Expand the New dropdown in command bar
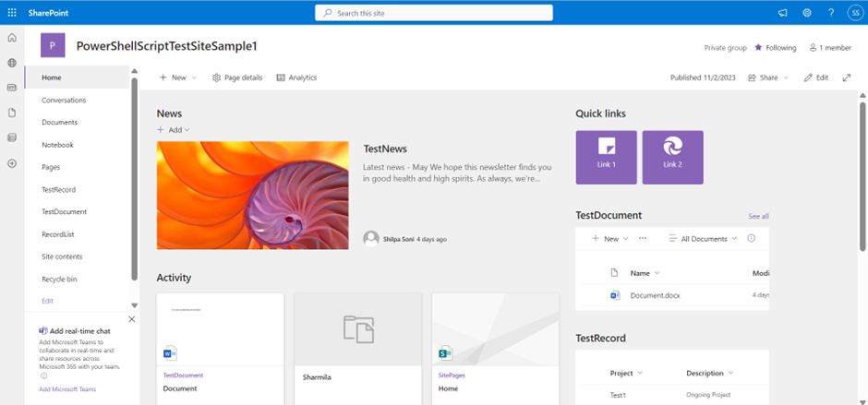The width and height of the screenshot is (868, 405). point(178,77)
